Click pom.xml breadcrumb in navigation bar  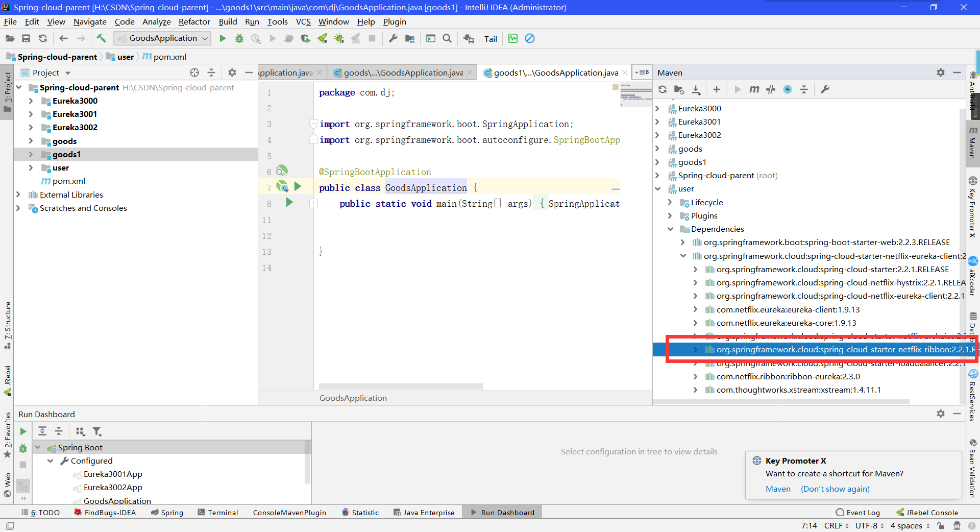164,57
